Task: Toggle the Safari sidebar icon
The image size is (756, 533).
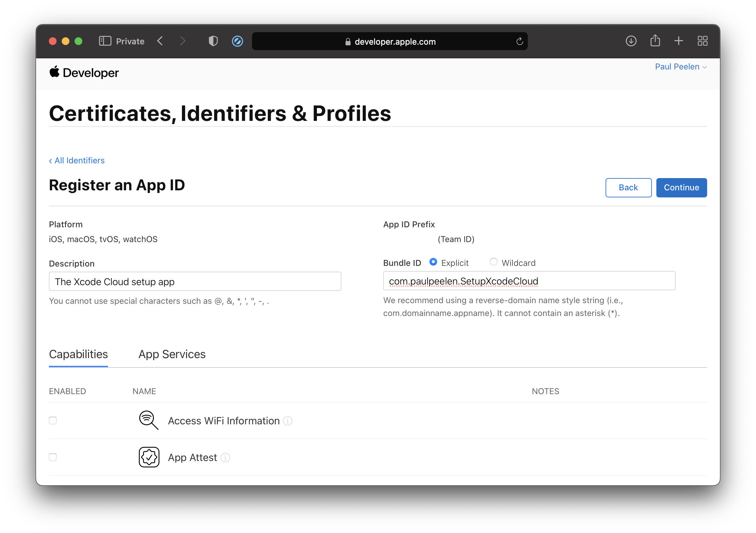Action: tap(105, 41)
